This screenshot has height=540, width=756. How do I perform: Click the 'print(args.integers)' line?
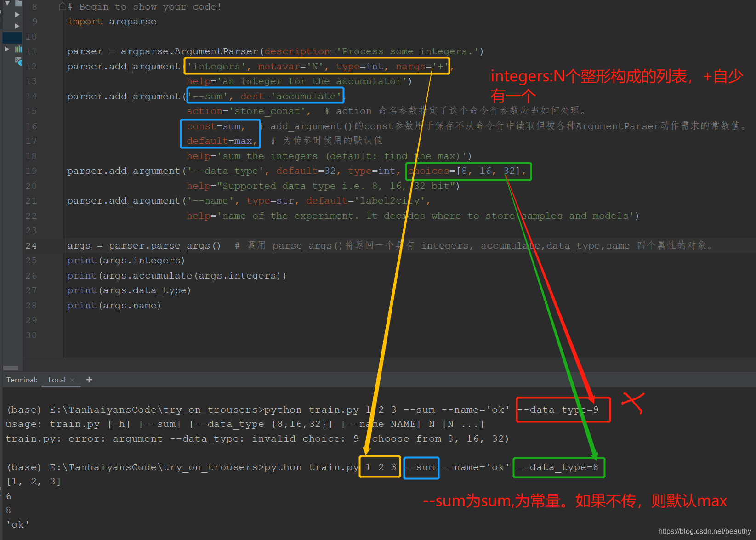pos(126,261)
